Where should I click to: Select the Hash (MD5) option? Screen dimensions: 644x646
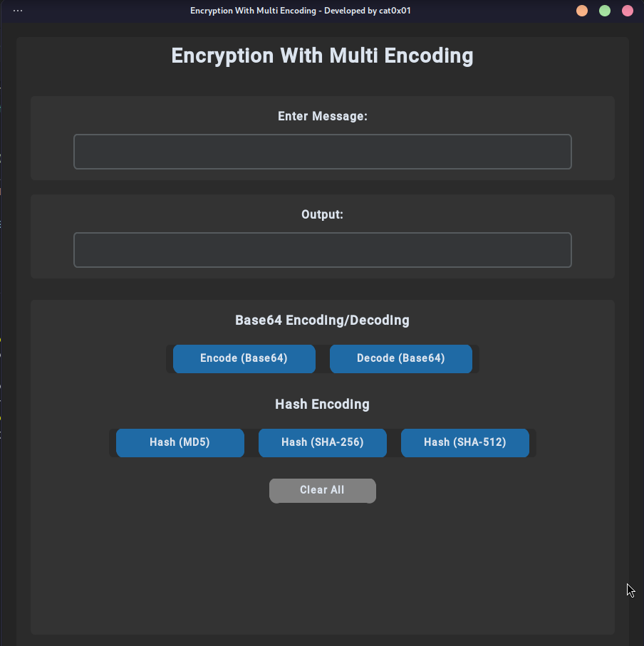[180, 442]
